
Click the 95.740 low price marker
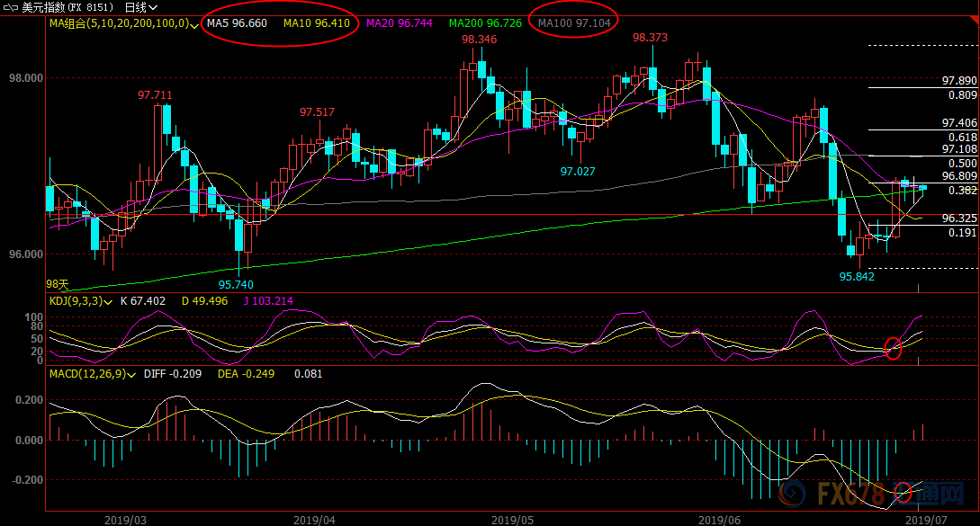click(236, 285)
